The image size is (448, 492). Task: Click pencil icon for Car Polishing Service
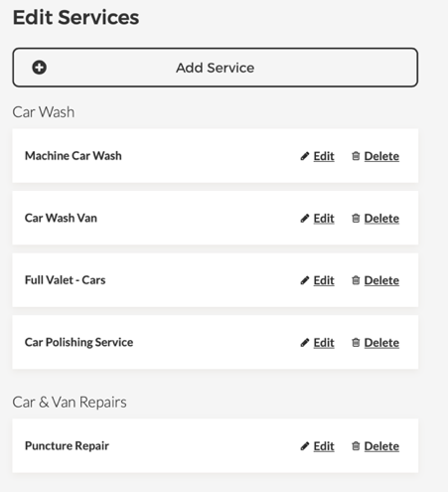pyautogui.click(x=305, y=343)
